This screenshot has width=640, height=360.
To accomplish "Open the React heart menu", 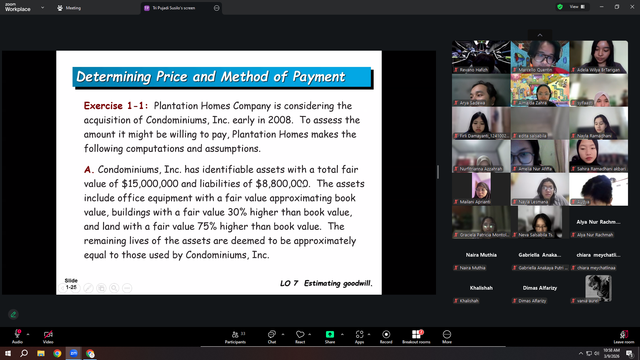I will [x=300, y=337].
